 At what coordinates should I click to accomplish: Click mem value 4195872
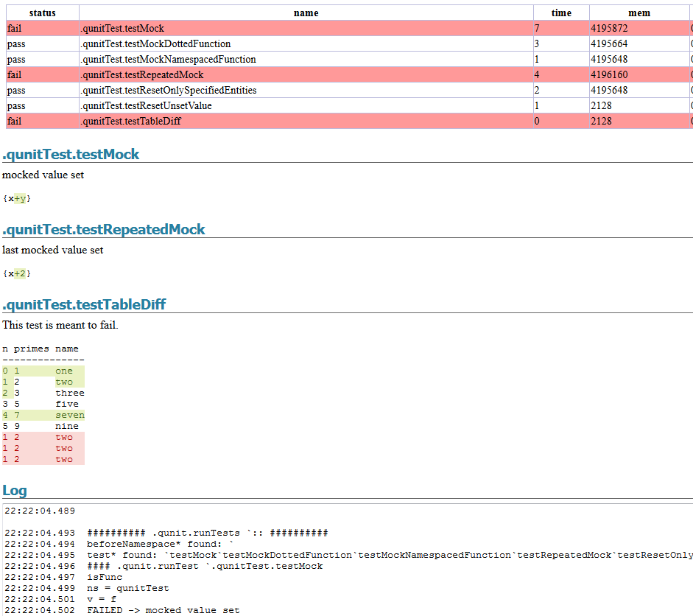[609, 28]
